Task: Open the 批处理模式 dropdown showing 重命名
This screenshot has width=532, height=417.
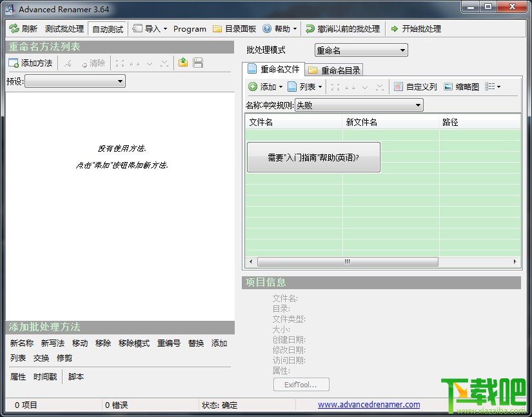Action: pos(361,50)
